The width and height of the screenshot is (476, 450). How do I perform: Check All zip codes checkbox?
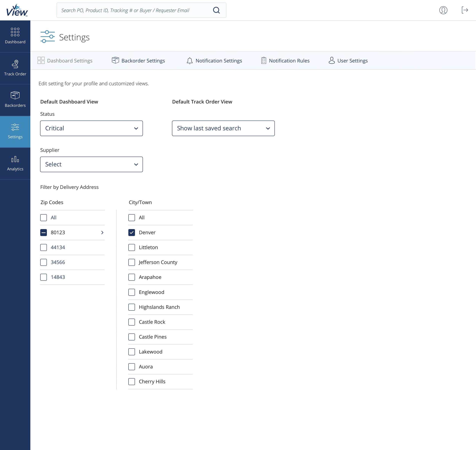point(44,217)
